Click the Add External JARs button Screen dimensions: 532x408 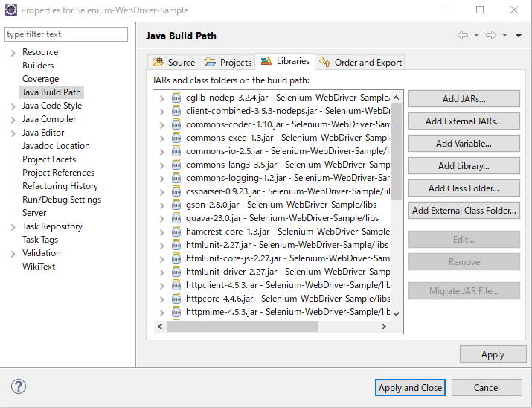pyautogui.click(x=464, y=121)
